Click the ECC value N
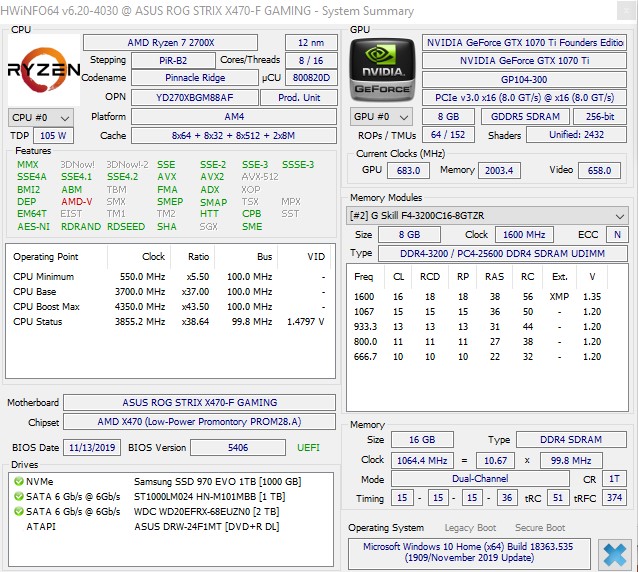 coord(617,235)
